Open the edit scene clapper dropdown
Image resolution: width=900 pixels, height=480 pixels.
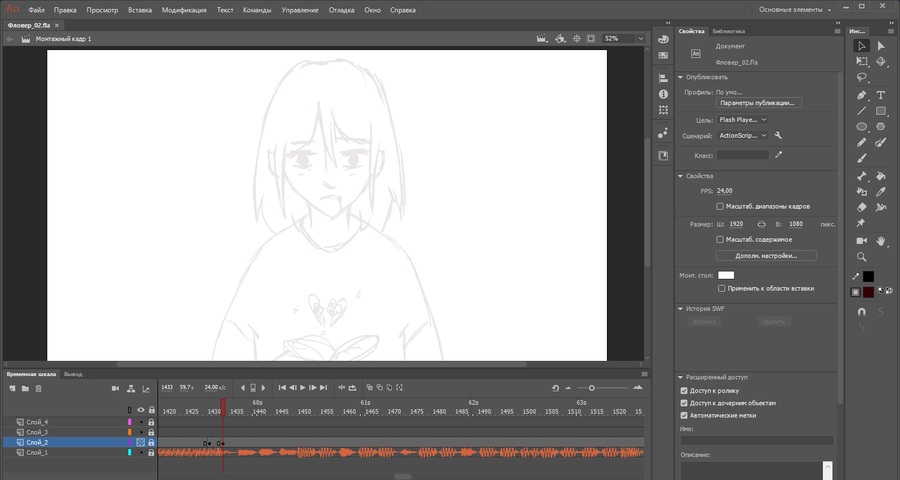(541, 38)
